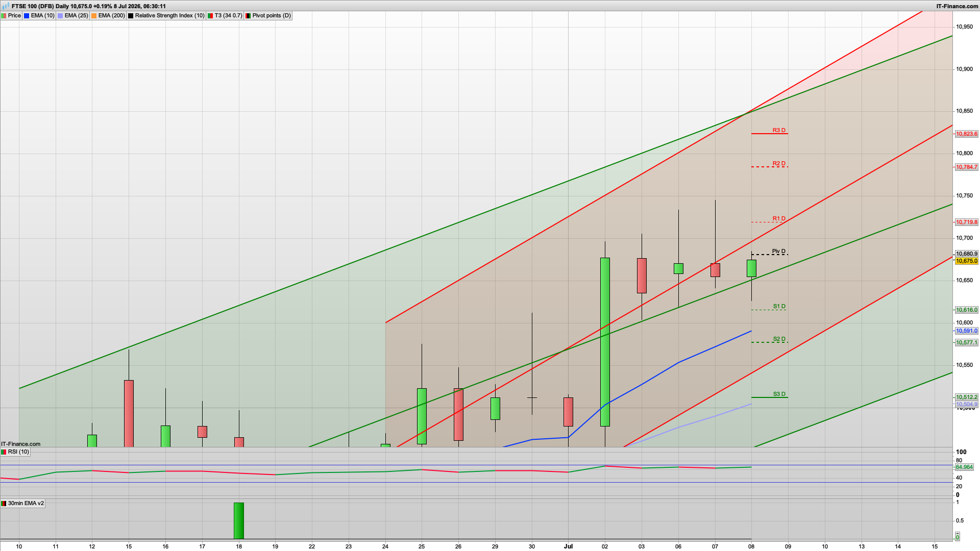980x551 pixels.
Task: Click the 64.964 RSI value tag
Action: [964, 467]
